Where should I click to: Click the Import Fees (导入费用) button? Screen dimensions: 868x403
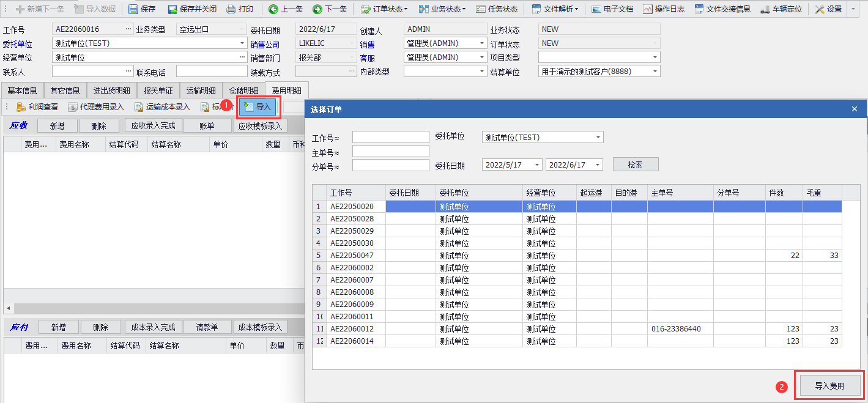tap(829, 386)
